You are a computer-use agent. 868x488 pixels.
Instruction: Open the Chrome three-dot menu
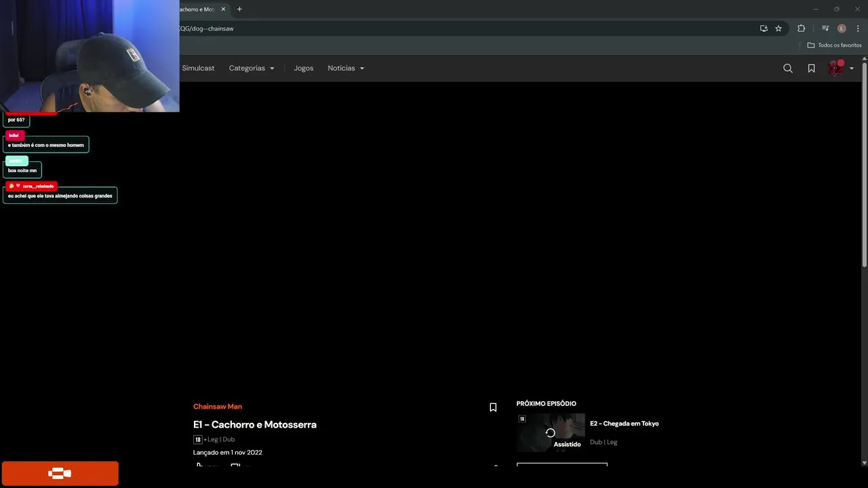(x=858, y=28)
